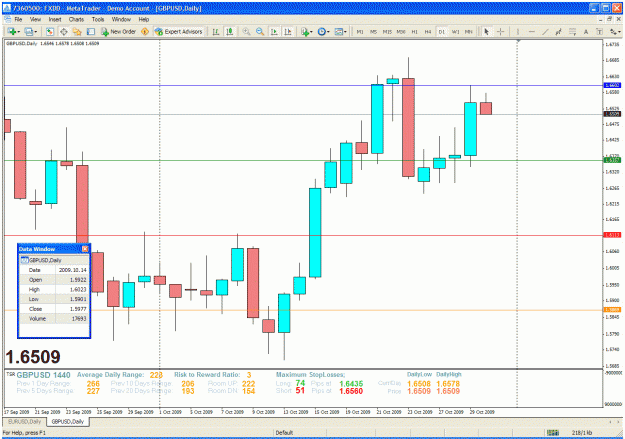Select the M1 timeframe
This screenshot has height=439, width=625.
point(360,32)
